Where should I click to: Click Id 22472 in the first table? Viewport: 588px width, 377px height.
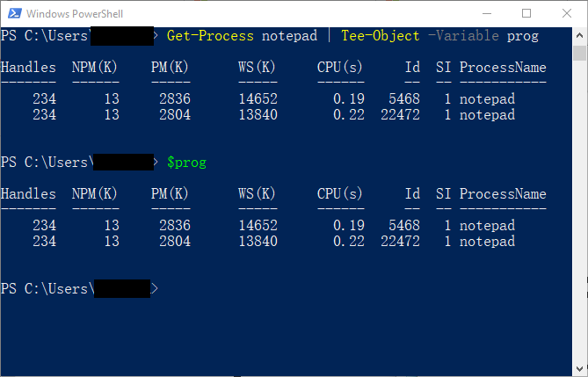(x=400, y=115)
